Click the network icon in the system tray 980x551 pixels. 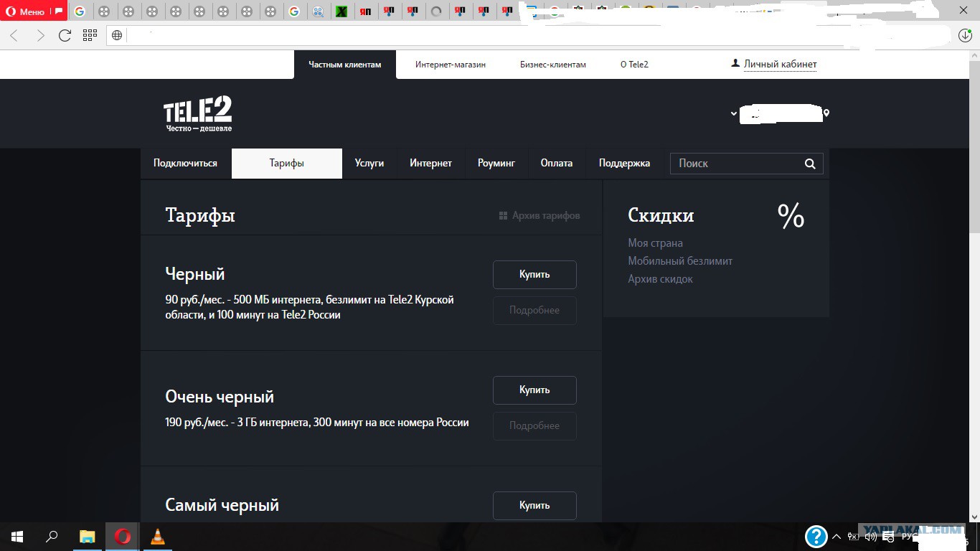853,537
